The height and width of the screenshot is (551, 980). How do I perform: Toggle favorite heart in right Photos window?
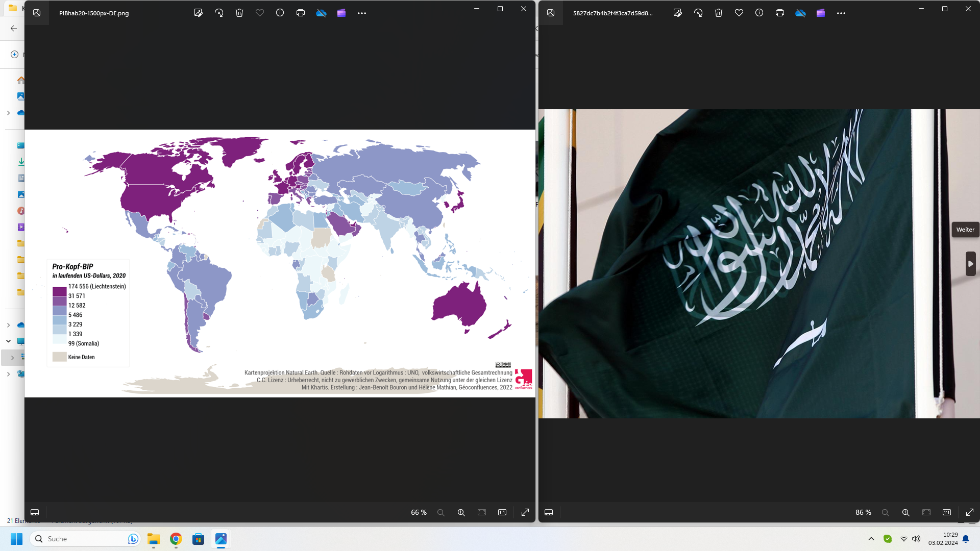coord(739,13)
